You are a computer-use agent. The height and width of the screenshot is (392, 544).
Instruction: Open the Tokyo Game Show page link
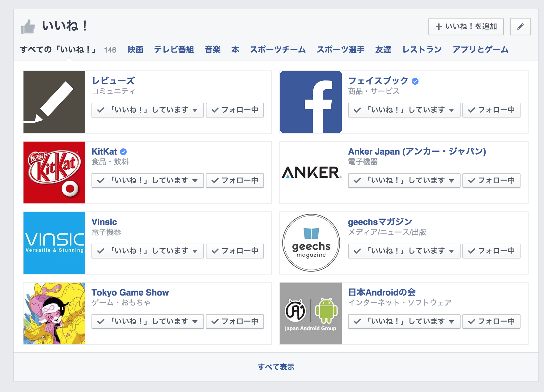point(130,292)
